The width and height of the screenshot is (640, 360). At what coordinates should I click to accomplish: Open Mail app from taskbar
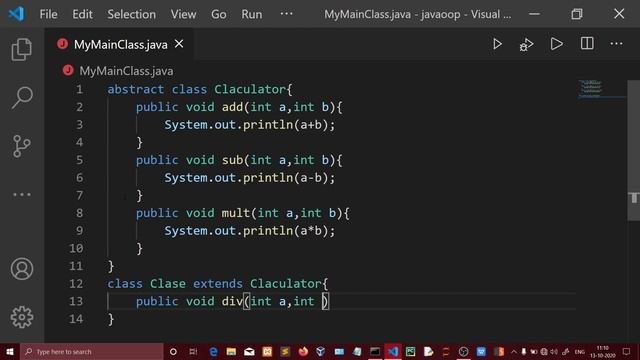[249, 351]
